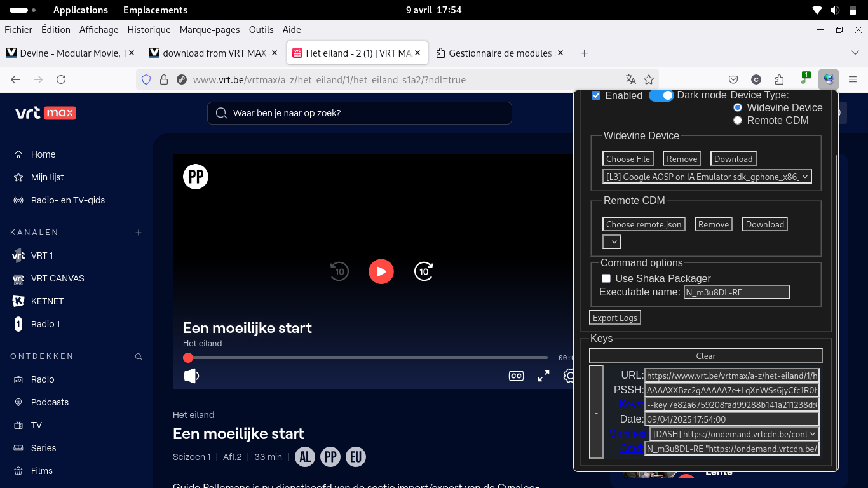Open the Firefox extensions puzzle menu
The image size is (868, 488).
pyautogui.click(x=780, y=79)
